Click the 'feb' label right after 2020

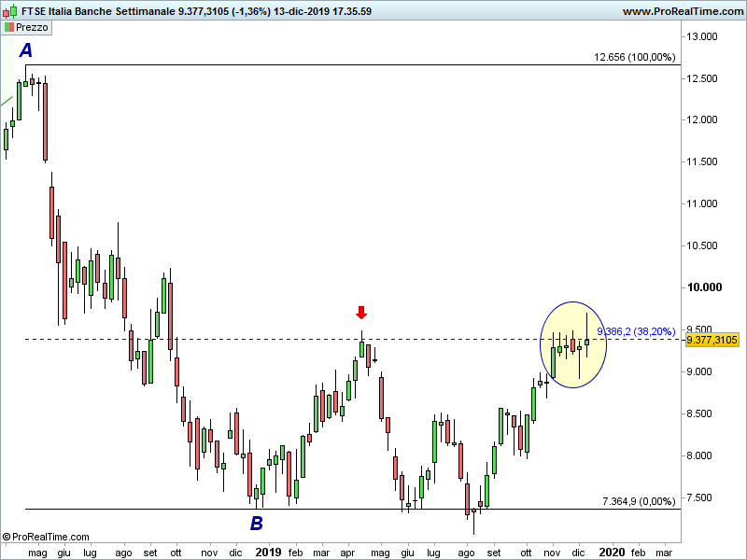click(638, 553)
